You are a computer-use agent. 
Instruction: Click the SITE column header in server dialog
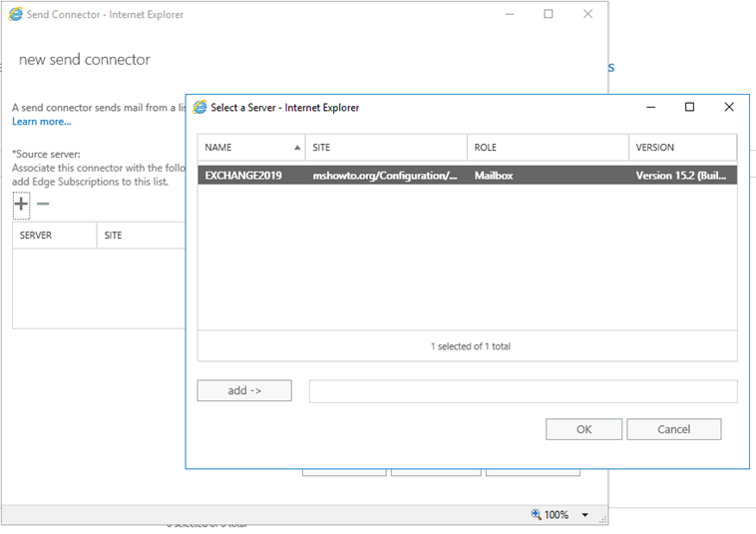[x=386, y=147]
